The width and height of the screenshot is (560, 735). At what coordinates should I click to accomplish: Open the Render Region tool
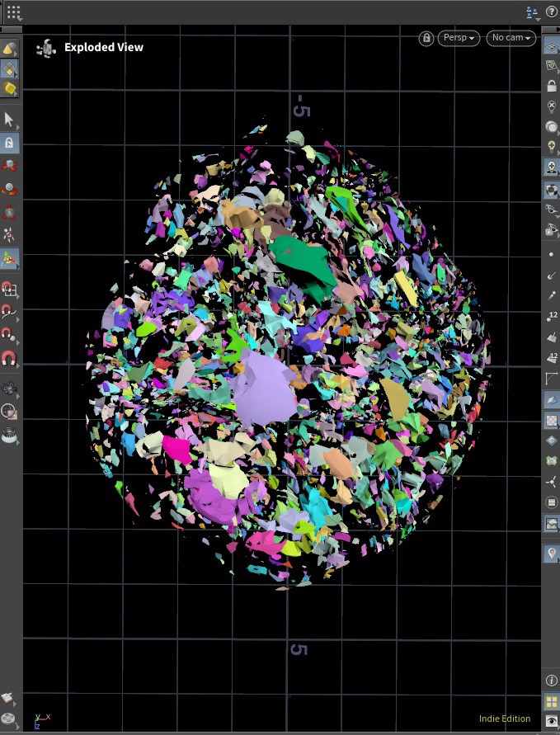pyautogui.click(x=9, y=412)
